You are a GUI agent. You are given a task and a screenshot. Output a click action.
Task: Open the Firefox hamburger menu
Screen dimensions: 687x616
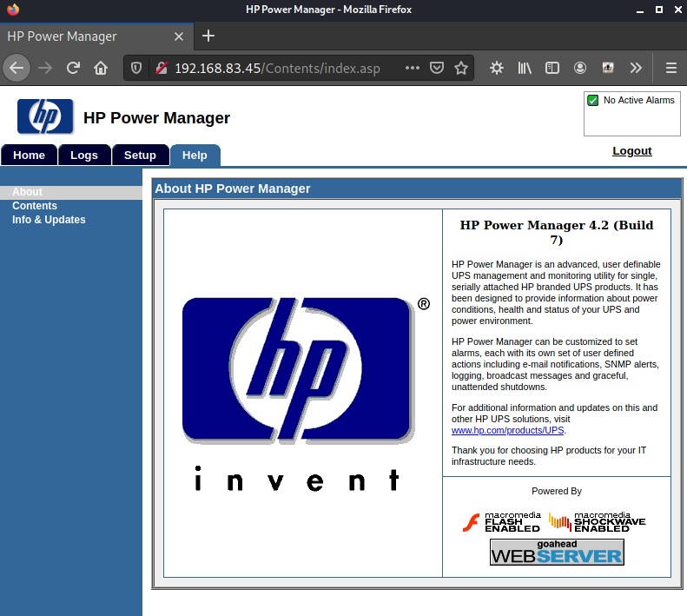point(670,68)
